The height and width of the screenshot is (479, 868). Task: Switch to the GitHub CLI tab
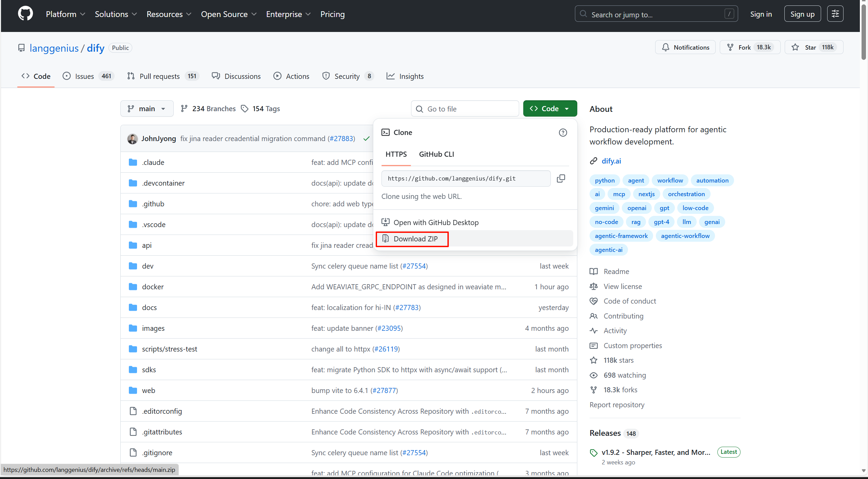[436, 154]
